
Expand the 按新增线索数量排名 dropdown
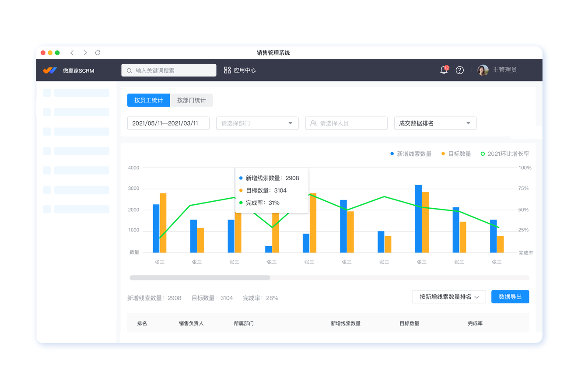point(449,297)
